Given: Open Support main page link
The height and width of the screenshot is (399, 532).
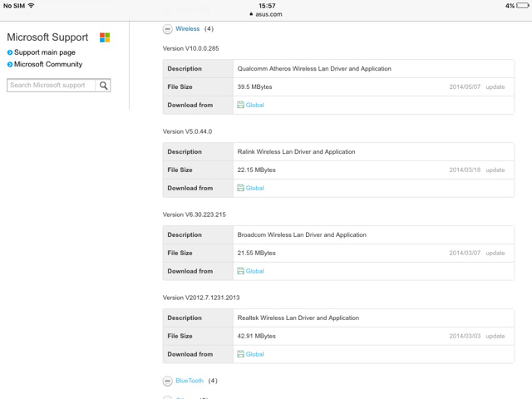Looking at the screenshot, I should 45,52.
